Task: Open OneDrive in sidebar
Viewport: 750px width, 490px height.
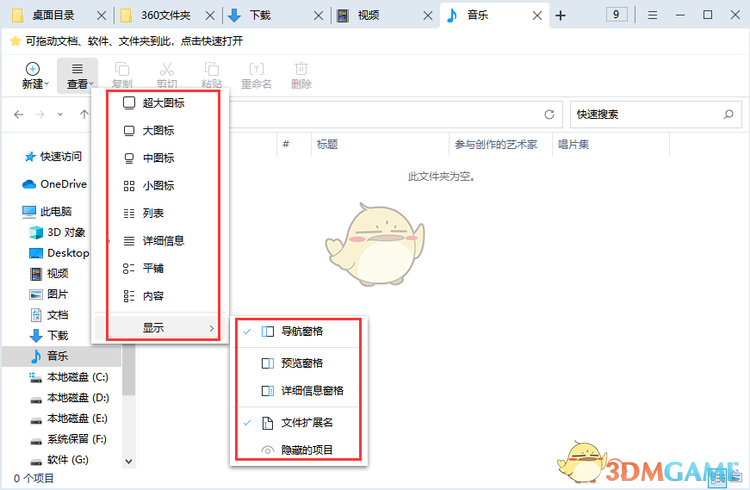Action: [55, 184]
